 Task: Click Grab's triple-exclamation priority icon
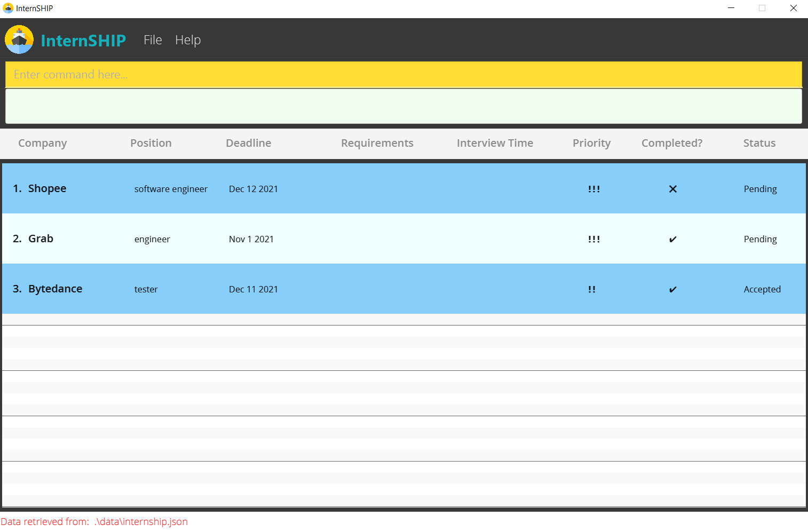594,239
